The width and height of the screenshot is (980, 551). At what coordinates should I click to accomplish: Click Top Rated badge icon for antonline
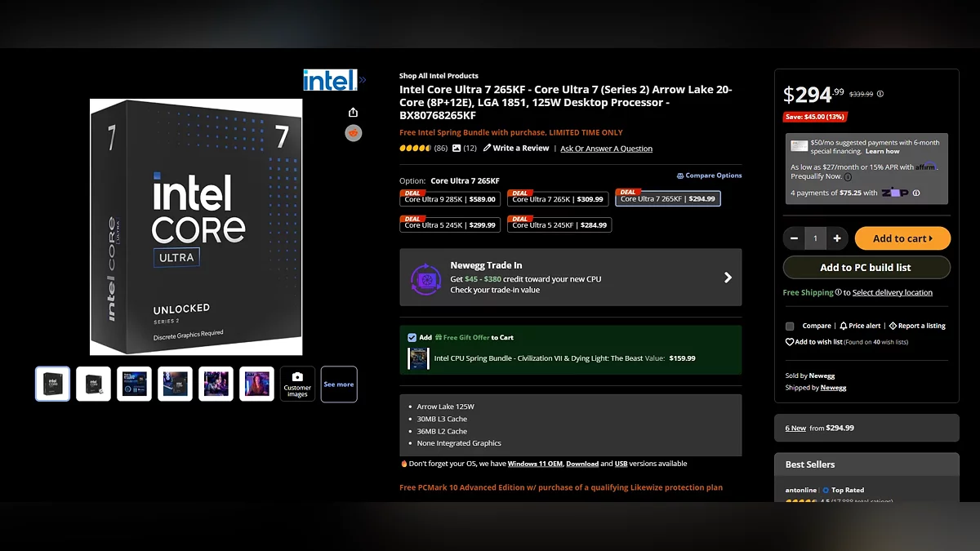pyautogui.click(x=825, y=491)
